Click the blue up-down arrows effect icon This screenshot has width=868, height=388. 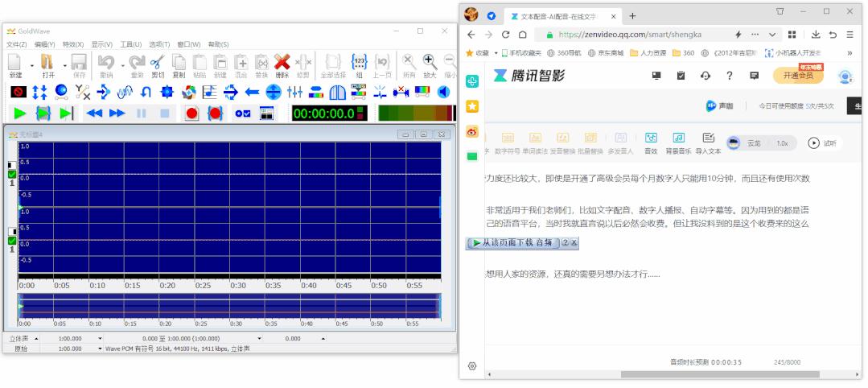click(40, 92)
